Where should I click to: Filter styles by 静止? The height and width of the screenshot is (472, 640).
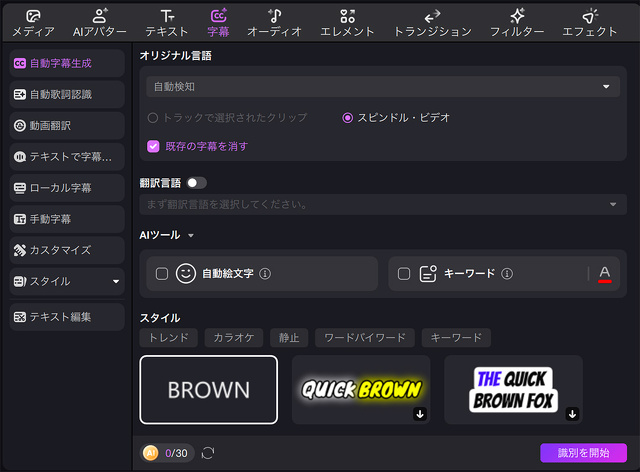click(289, 338)
